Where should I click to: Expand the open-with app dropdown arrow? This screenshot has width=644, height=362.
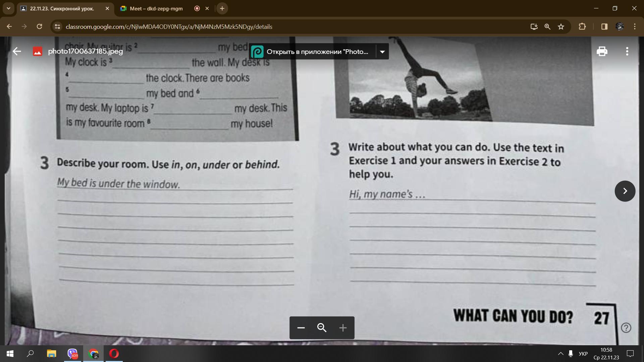click(382, 52)
